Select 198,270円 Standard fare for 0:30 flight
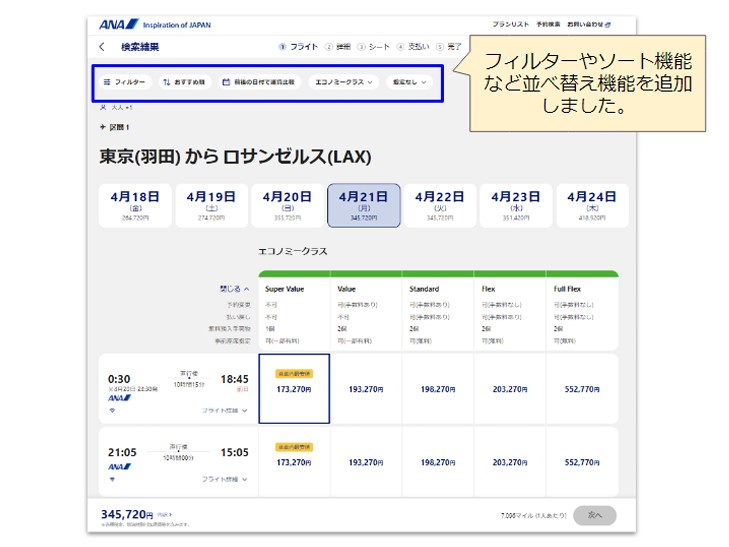729x547 pixels. pos(438,389)
